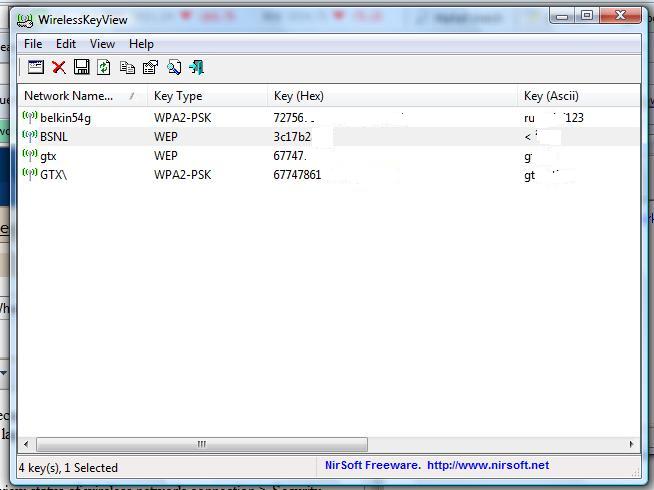Click the wireless icon beside gtx
The height and width of the screenshot is (490, 654).
pos(30,155)
